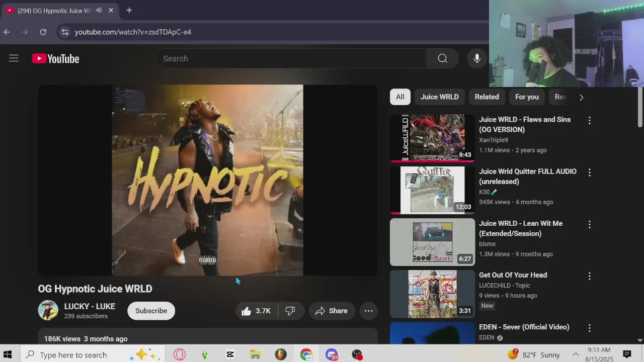Click the youtube.com URL address bar
Viewport: 644px width, 362px height.
click(x=133, y=32)
